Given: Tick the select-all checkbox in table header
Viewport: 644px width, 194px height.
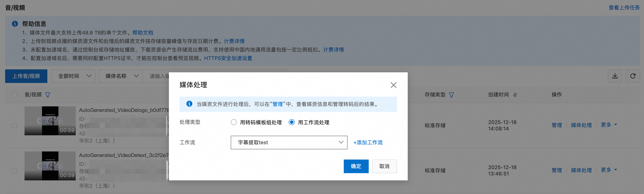Looking at the screenshot, I should [15, 95].
